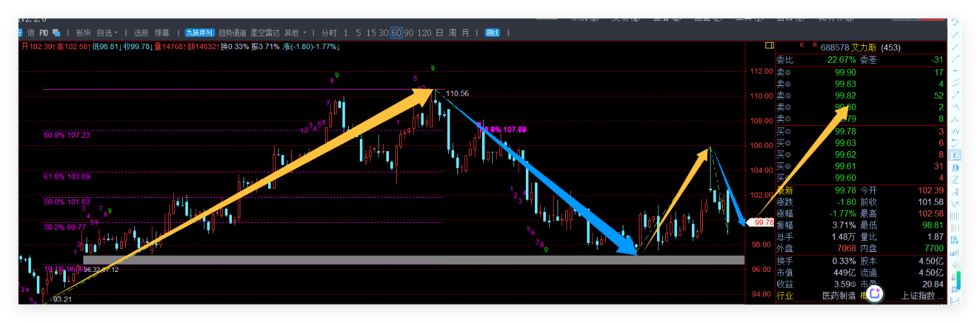Screen dimensions: 980x323
Task: Open the 信 info button
Action: 31,33
